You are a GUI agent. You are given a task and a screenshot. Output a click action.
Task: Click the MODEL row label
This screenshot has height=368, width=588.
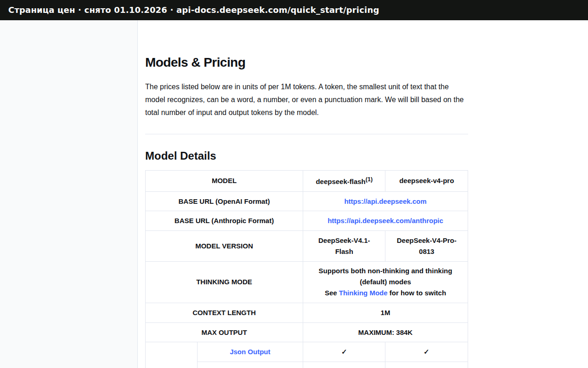(x=224, y=181)
